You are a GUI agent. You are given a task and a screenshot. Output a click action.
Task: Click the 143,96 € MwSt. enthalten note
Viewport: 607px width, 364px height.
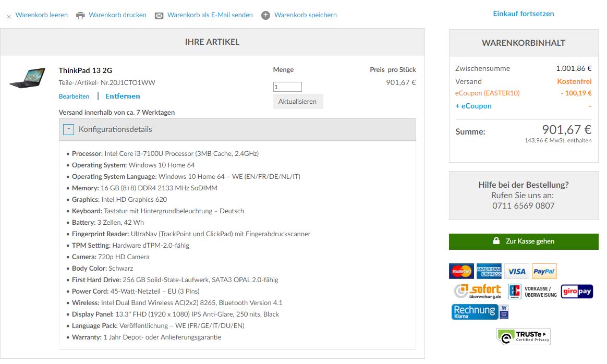click(558, 140)
